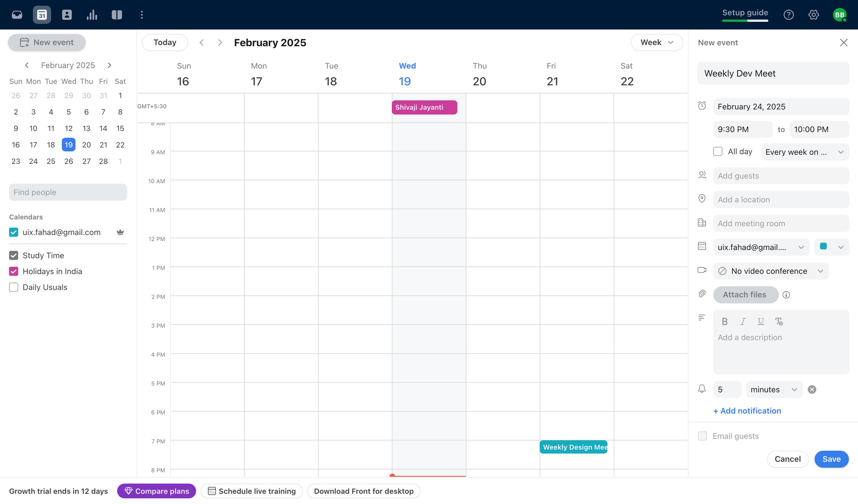Click the 10:00 PM end time field
This screenshot has height=504, width=858.
pyautogui.click(x=819, y=129)
